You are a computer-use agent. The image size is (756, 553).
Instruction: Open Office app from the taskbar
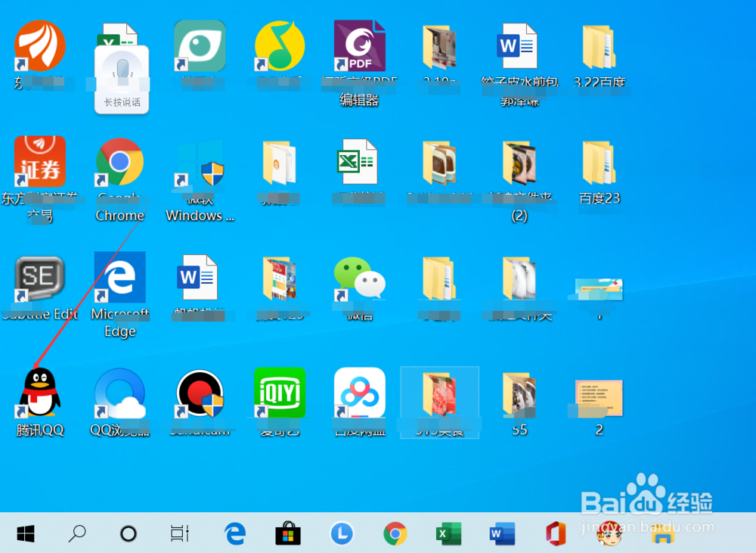pyautogui.click(x=556, y=533)
